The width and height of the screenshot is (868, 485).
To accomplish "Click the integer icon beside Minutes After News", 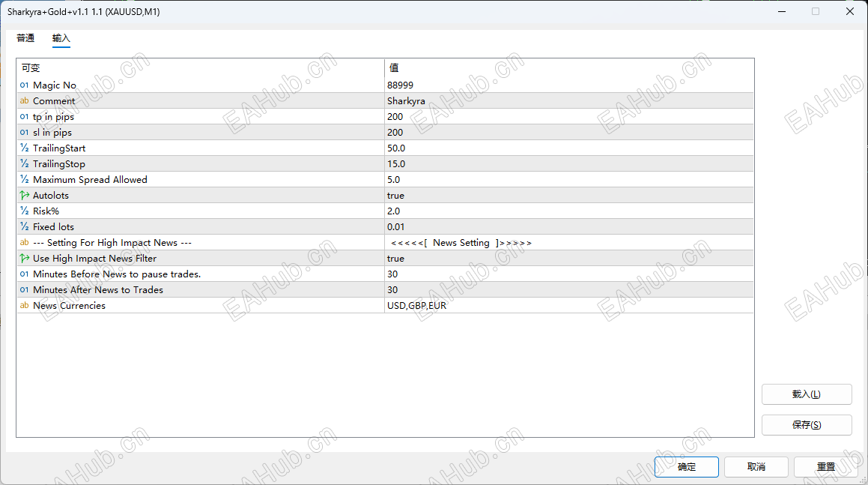I will point(25,290).
